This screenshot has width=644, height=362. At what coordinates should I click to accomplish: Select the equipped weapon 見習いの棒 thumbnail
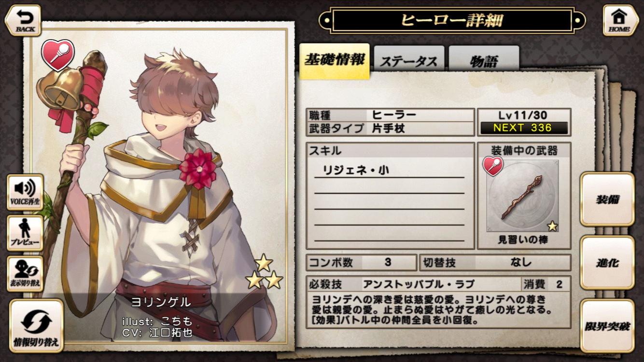[x=523, y=196]
